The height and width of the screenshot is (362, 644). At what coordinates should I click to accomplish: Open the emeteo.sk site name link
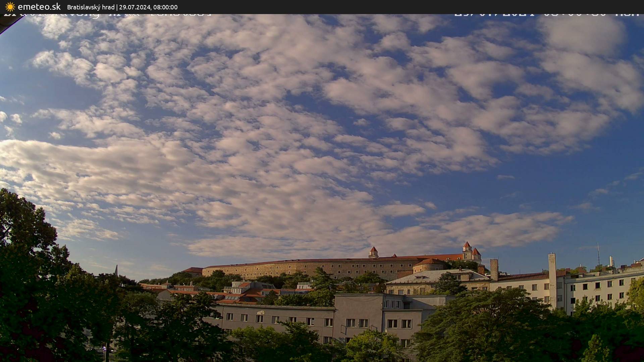(39, 7)
